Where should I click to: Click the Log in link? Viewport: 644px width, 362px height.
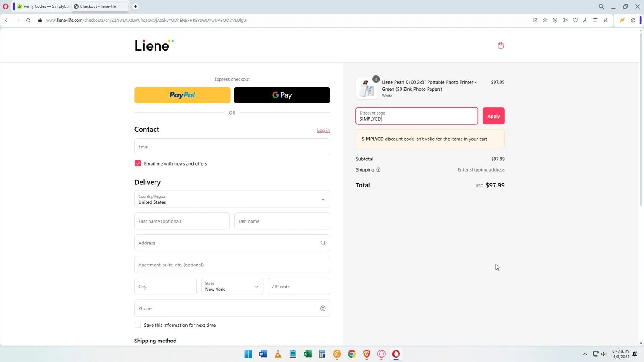(x=323, y=130)
